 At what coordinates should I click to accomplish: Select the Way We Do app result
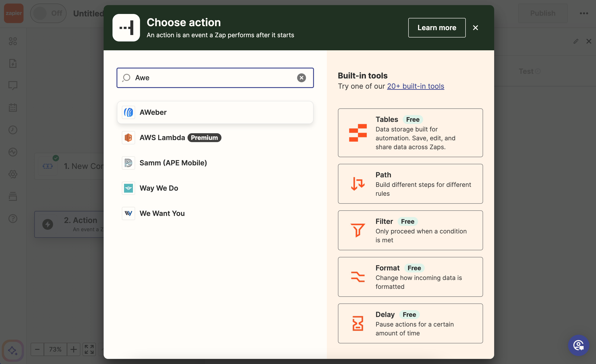point(215,188)
